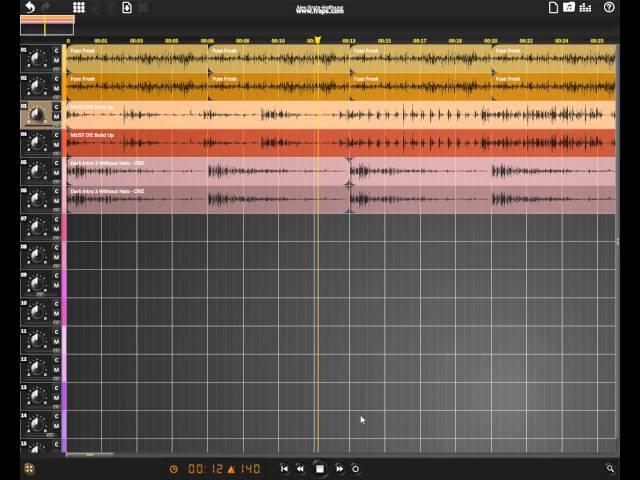This screenshot has height=480, width=640.
Task: Click the project overview thumbnail at top left
Action: pos(47,25)
